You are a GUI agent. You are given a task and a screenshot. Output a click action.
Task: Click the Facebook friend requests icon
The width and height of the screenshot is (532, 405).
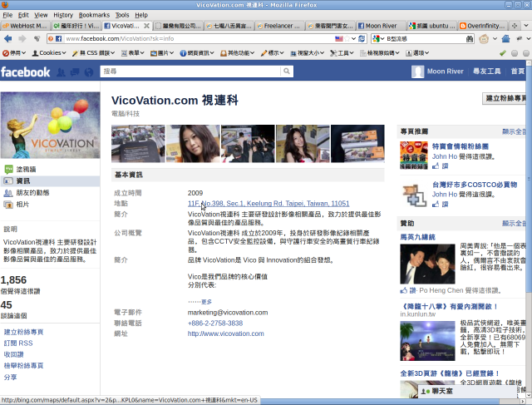61,72
